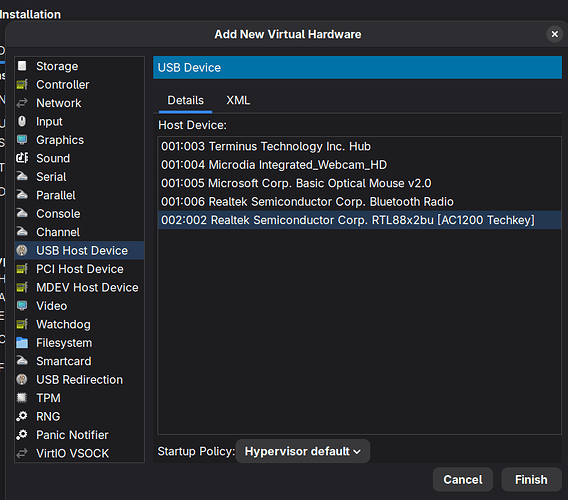Click the Parallel port icon
This screenshot has height=500, width=568.
coord(22,195)
